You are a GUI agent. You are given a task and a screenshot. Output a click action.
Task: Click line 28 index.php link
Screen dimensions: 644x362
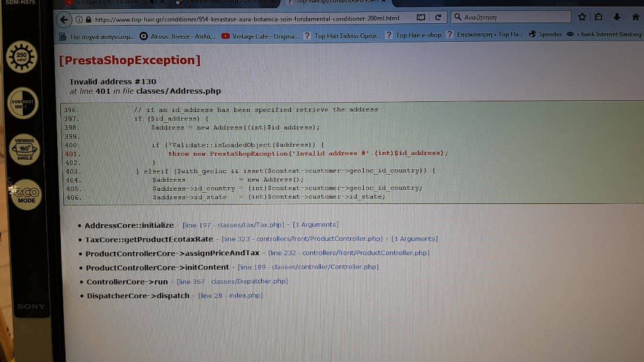(230, 295)
